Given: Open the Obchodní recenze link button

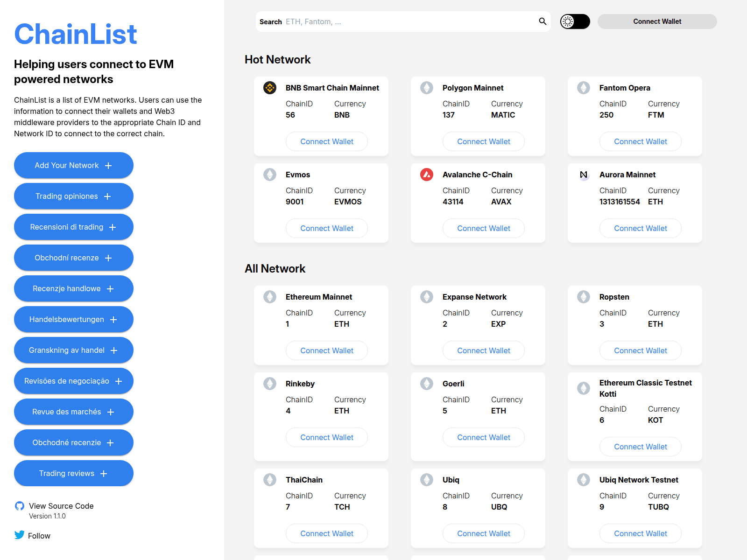Looking at the screenshot, I should coord(74,258).
